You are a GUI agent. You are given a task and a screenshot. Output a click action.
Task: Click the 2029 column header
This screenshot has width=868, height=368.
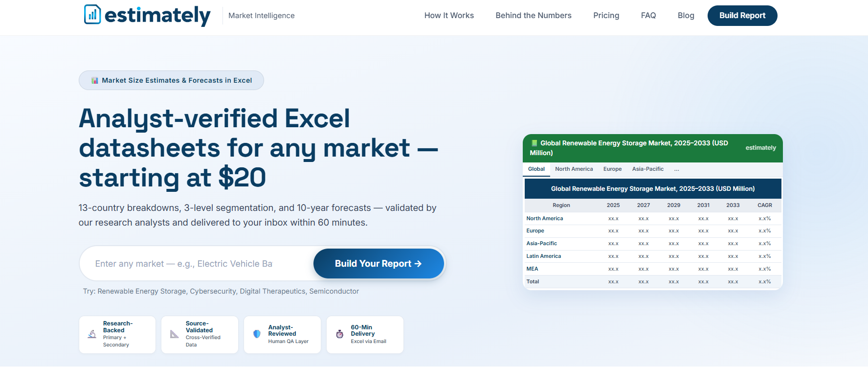click(674, 206)
